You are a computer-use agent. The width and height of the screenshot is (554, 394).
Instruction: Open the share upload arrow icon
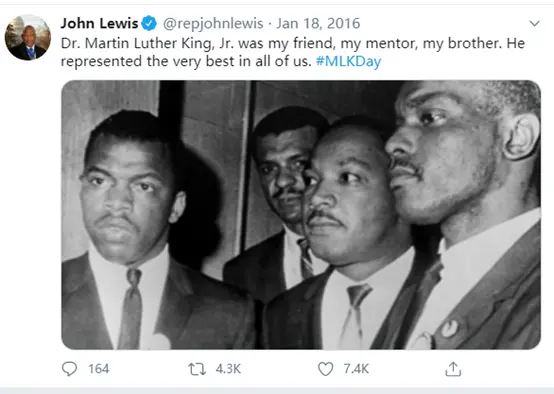tap(453, 369)
